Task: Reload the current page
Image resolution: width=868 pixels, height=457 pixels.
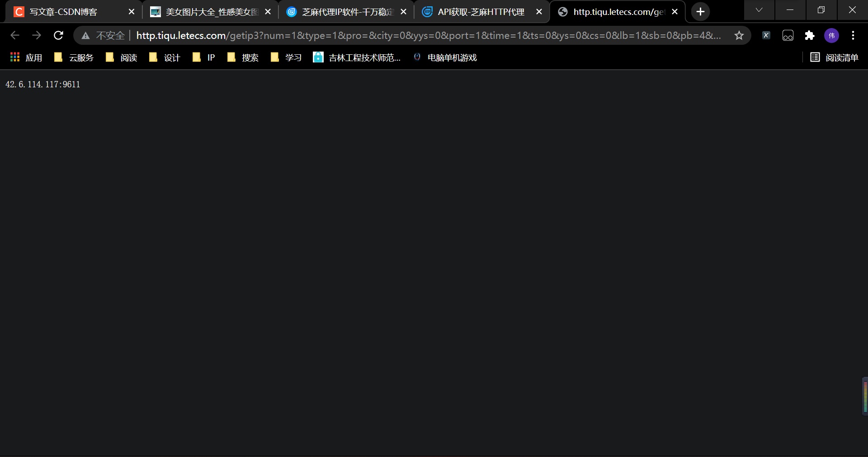Action: point(58,35)
